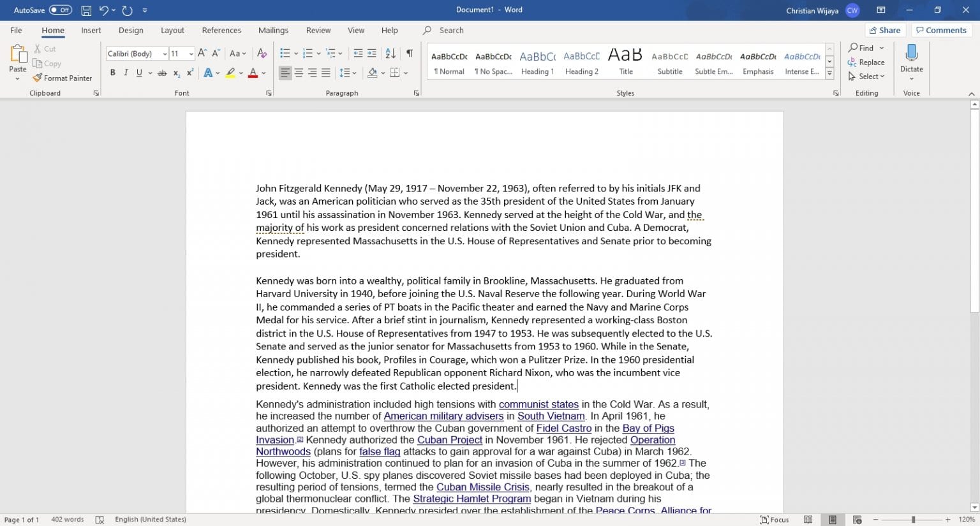Screen dimensions: 980x526
Task: Click the Paste clipboard icon
Action: pyautogui.click(x=18, y=54)
